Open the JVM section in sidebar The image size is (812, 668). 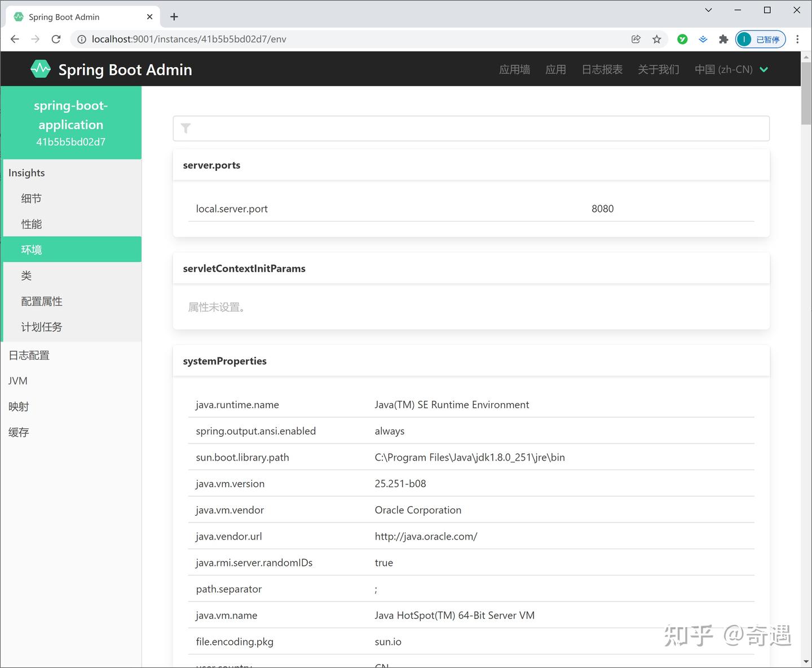pos(17,381)
